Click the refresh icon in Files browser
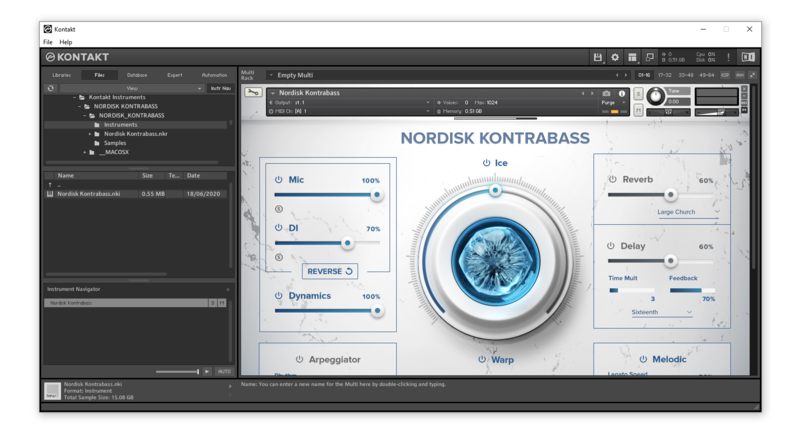This screenshot has height=445, width=800. [x=50, y=88]
